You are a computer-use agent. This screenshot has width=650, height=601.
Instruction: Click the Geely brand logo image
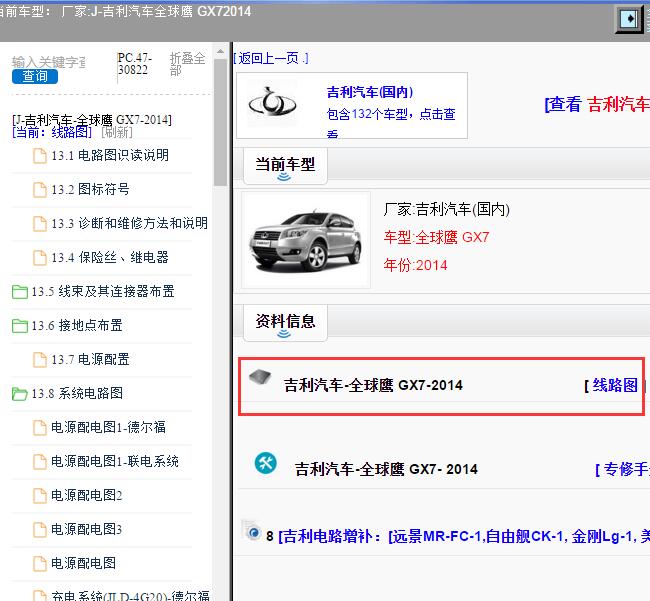(272, 103)
